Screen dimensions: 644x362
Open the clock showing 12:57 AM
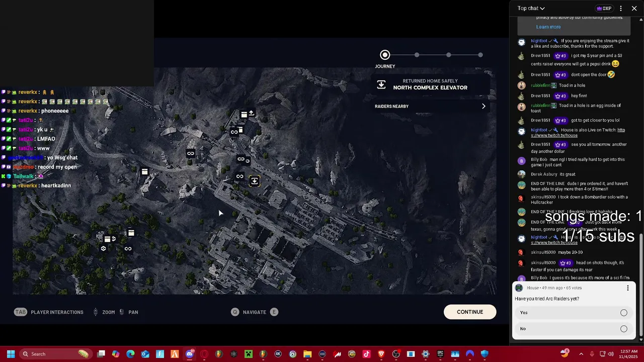(627, 354)
